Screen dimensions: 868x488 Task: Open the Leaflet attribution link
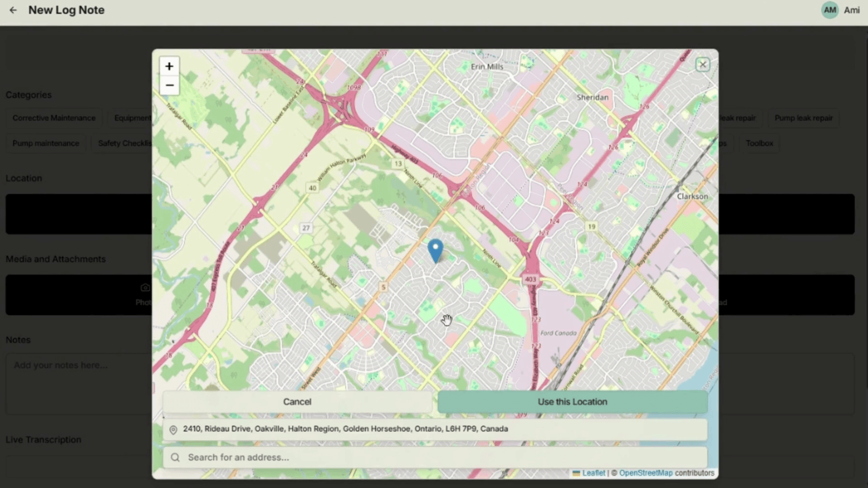click(x=593, y=473)
